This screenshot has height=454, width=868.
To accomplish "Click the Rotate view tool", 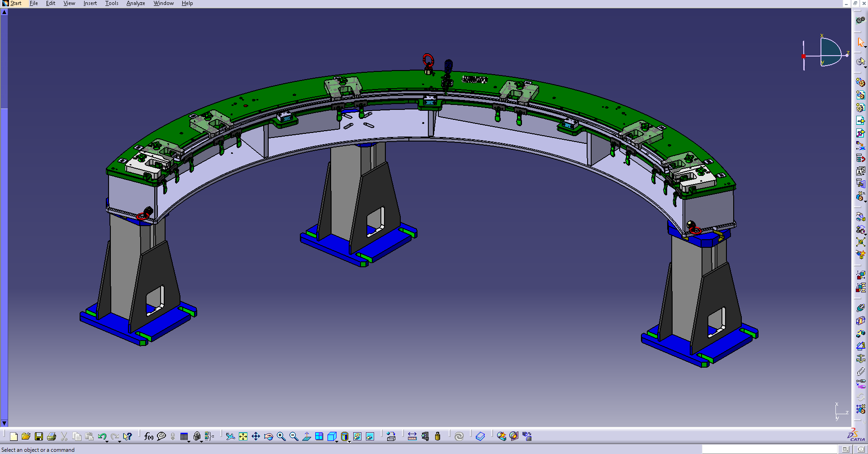I will tap(268, 436).
